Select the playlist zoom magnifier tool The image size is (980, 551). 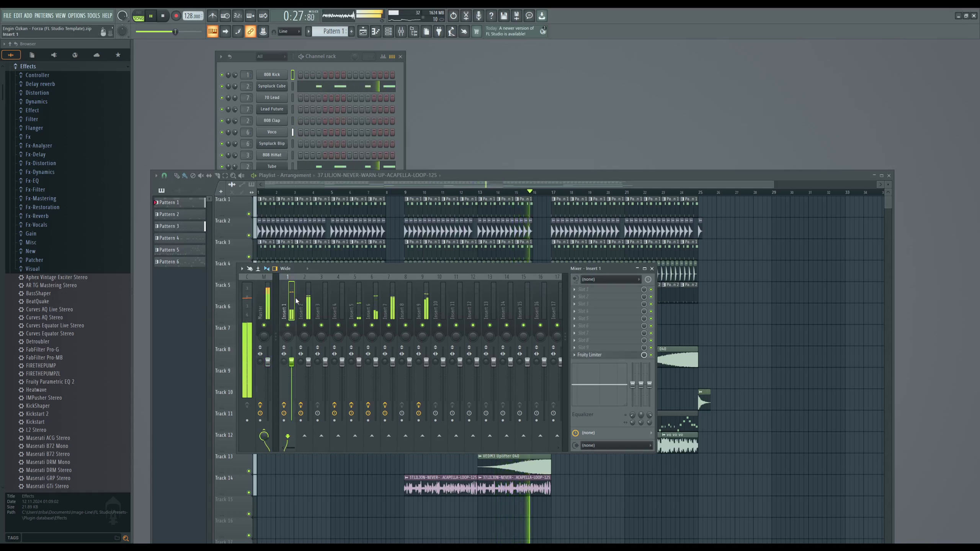233,176
